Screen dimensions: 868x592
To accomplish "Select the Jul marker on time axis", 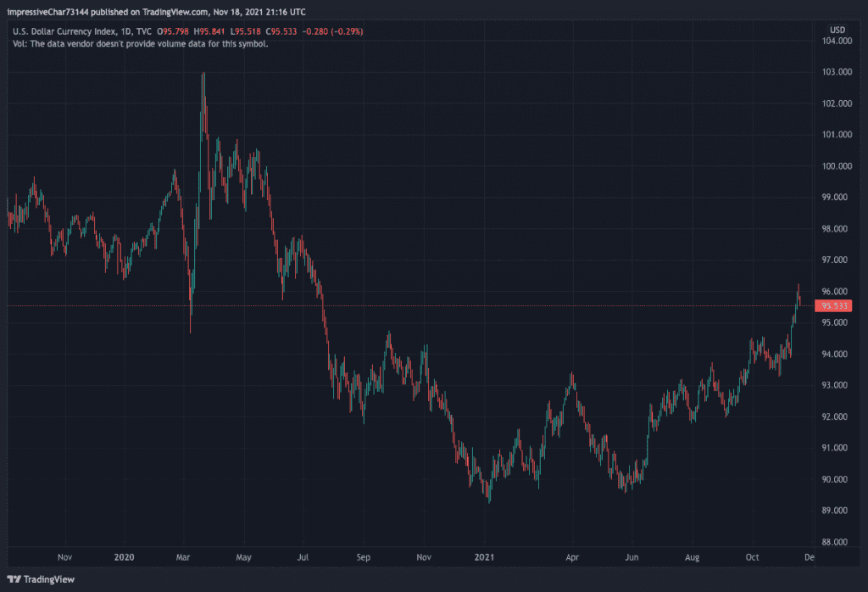I will click(304, 557).
